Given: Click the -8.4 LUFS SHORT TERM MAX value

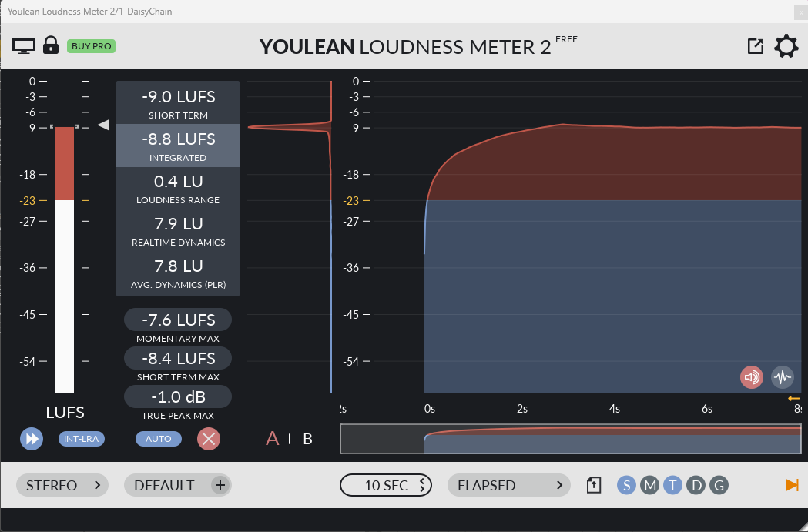Looking at the screenshot, I should coord(178,359).
